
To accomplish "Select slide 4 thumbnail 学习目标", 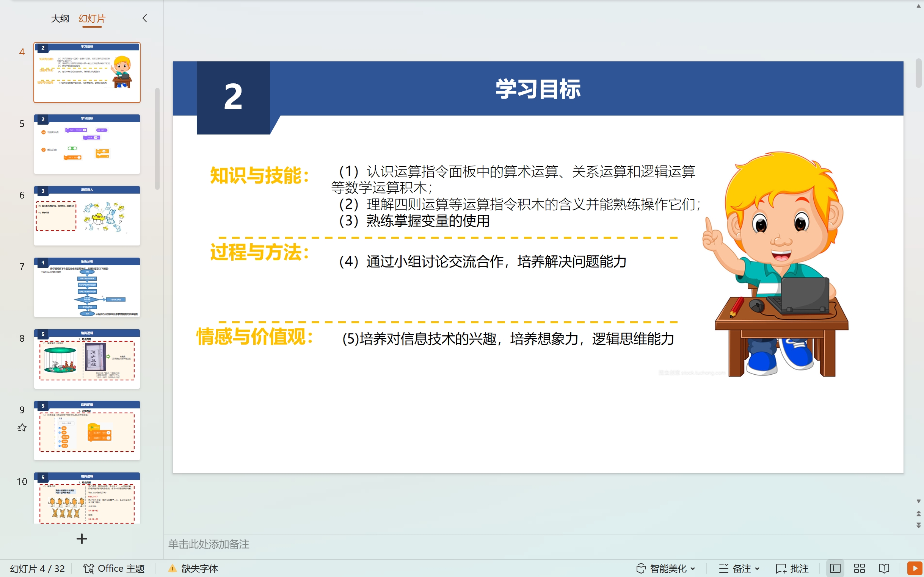I will (x=87, y=72).
